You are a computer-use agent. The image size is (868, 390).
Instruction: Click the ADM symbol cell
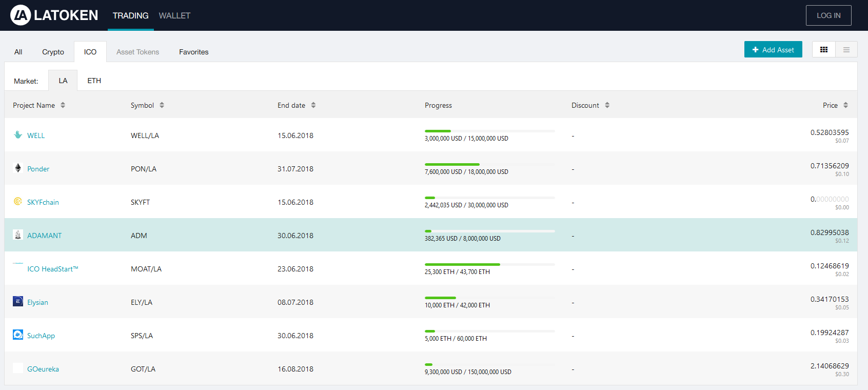[139, 236]
